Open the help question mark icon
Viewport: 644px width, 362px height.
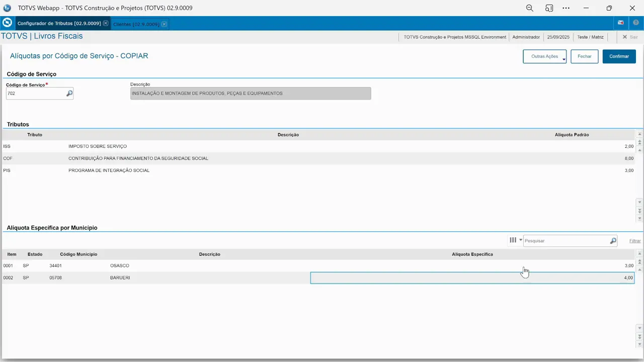636,23
